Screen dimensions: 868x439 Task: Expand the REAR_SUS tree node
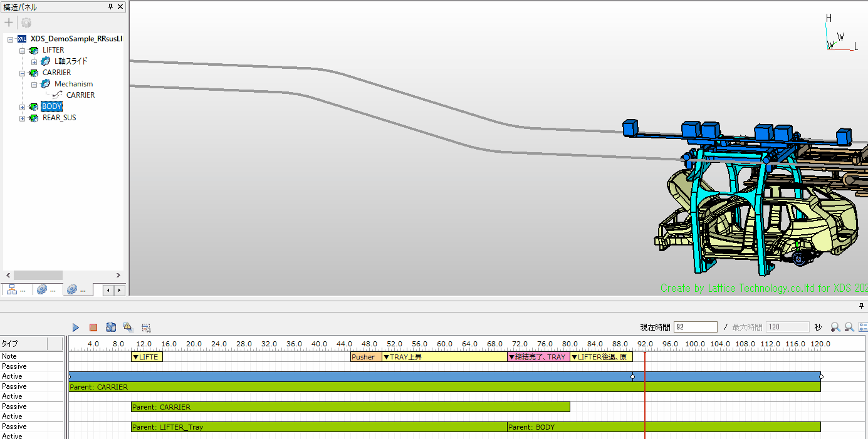(x=23, y=118)
